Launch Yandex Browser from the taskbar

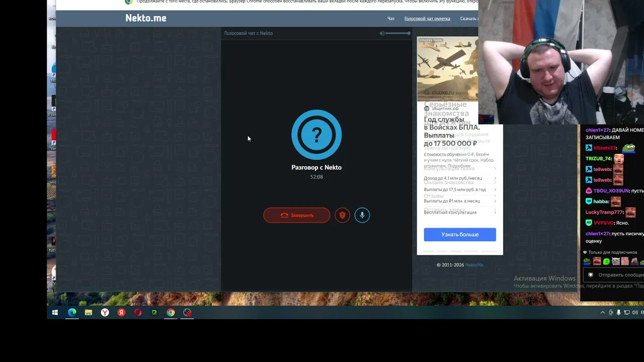click(x=105, y=313)
